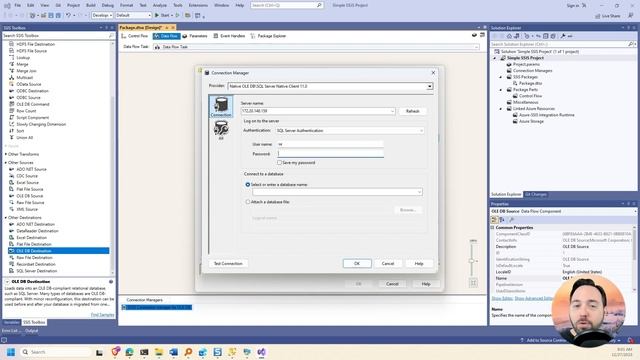The width and height of the screenshot is (640, 360).
Task: Open the database name combo box
Action: 419,192
